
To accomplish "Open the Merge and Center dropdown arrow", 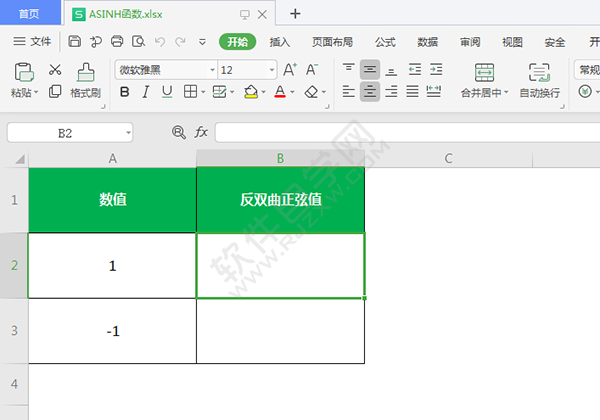I will [x=506, y=92].
